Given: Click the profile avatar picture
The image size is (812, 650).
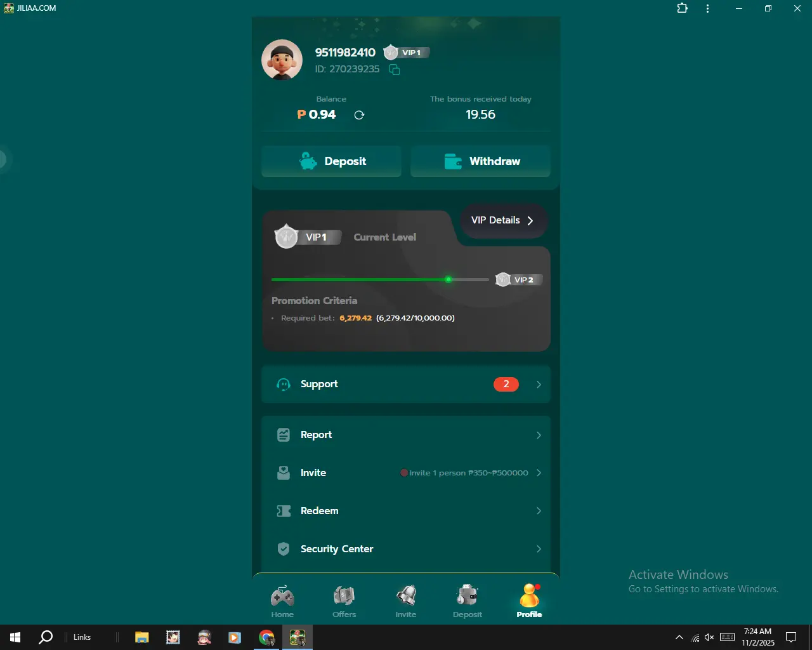Looking at the screenshot, I should (282, 60).
